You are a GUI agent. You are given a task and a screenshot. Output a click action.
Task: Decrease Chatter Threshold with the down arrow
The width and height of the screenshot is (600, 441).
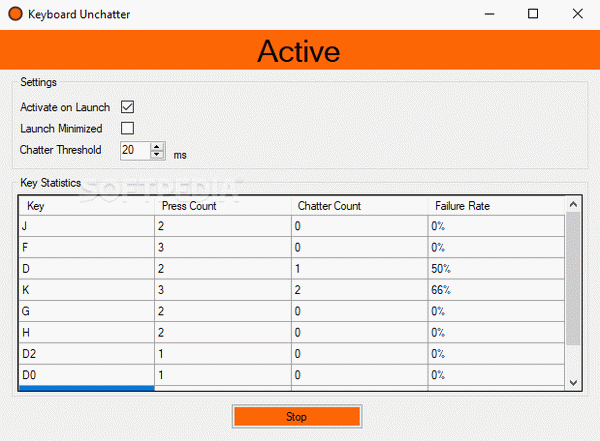tap(157, 154)
